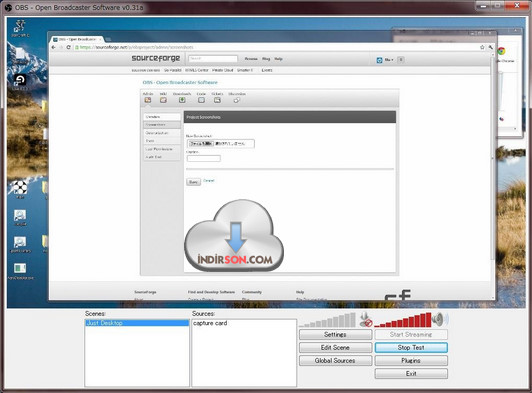Click the OBS title bar app icon
532x393 pixels.
point(8,7)
